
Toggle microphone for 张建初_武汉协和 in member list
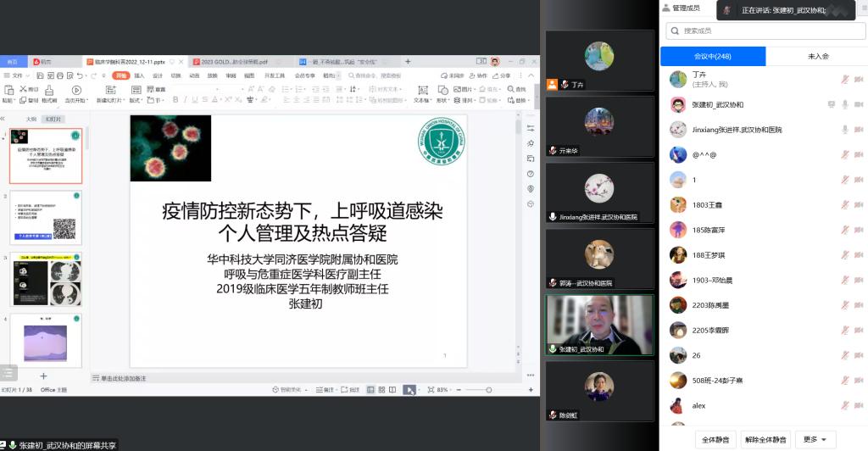(845, 104)
